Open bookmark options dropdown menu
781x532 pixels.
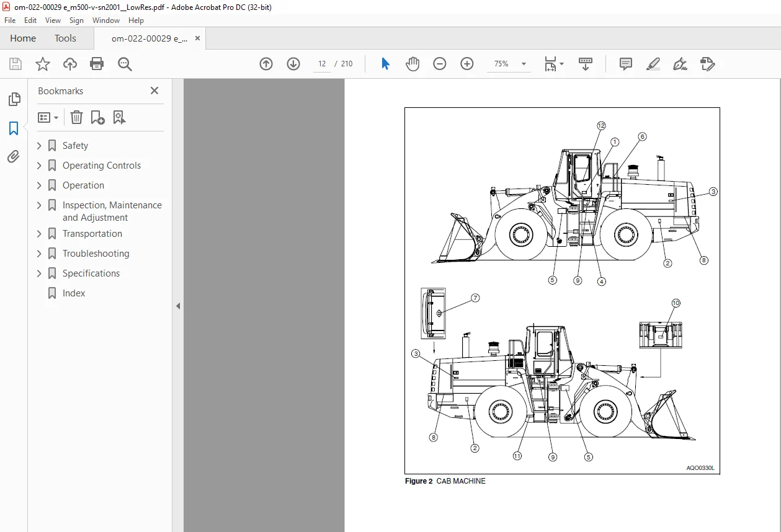coord(48,117)
